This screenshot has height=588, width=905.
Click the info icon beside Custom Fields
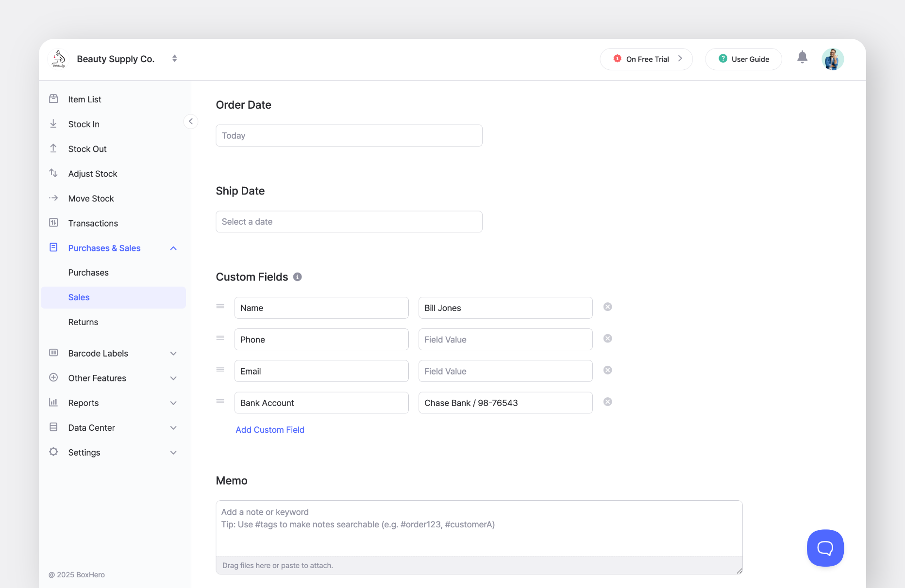[298, 277]
